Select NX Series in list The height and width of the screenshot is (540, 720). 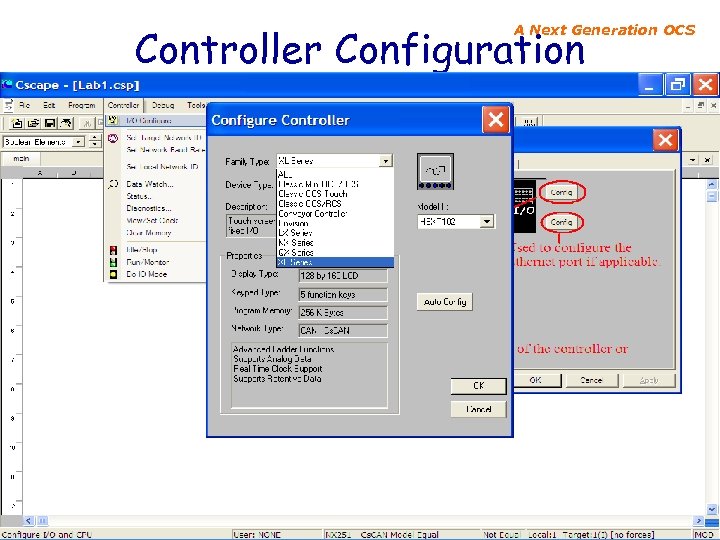(x=335, y=242)
